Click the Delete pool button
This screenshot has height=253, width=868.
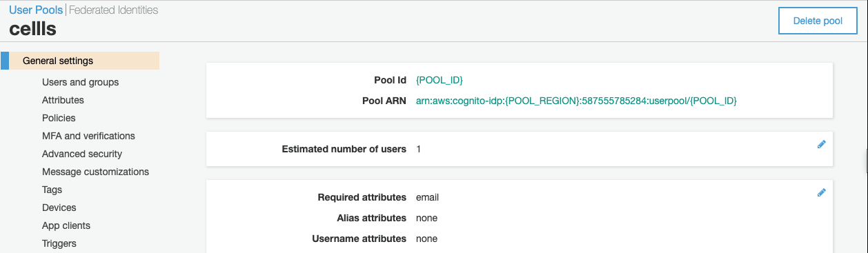point(818,21)
